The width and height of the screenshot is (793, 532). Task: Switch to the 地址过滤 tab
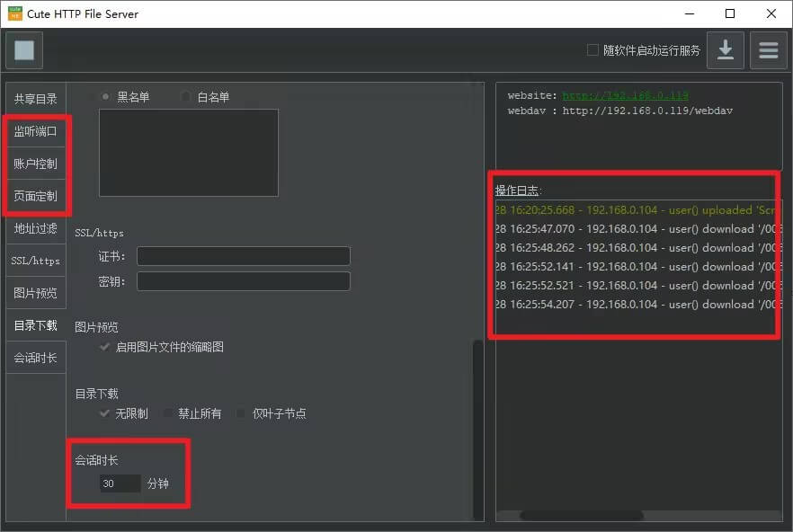coord(35,228)
